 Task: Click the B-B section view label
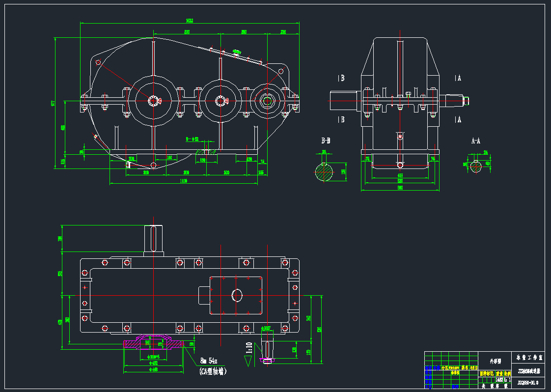click(326, 141)
